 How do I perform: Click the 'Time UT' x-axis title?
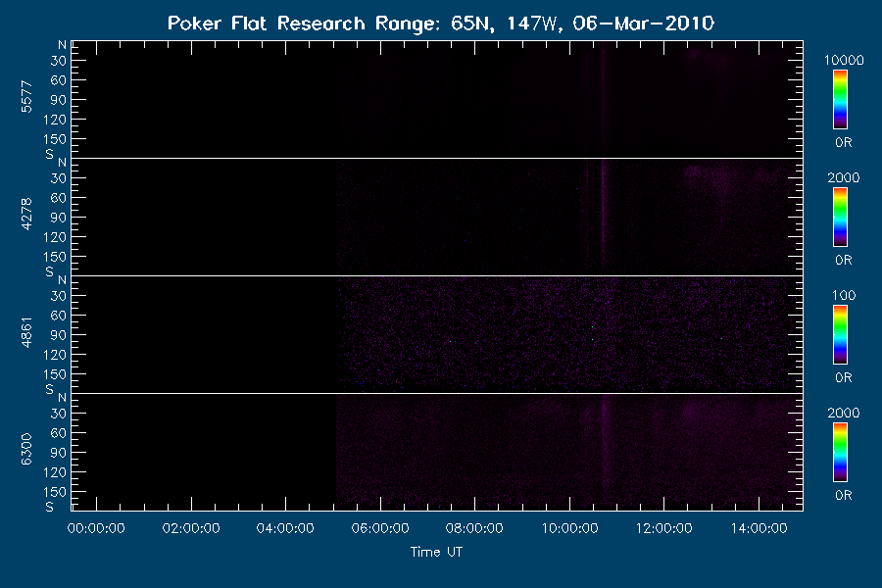(x=436, y=552)
